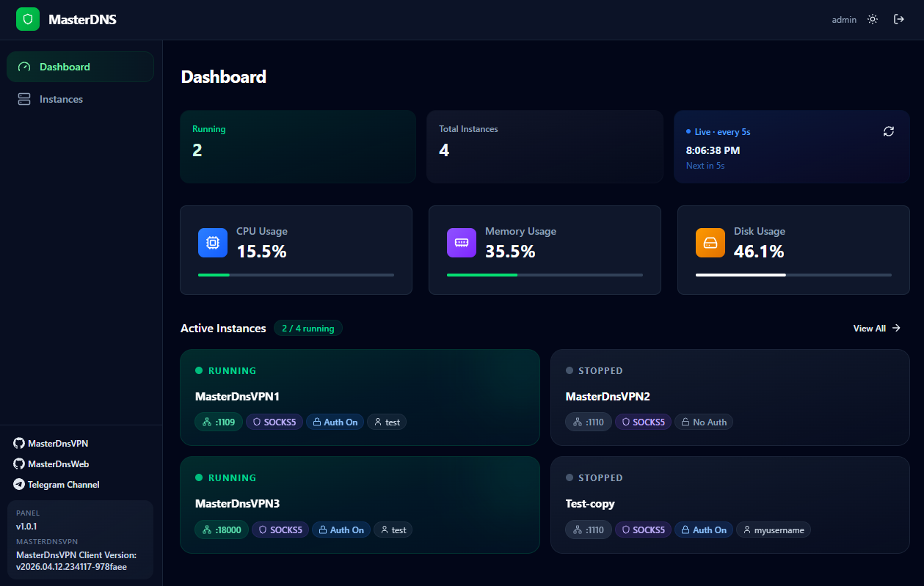924x586 pixels.
Task: Click the CPU Usage progress bar
Action: (x=296, y=275)
